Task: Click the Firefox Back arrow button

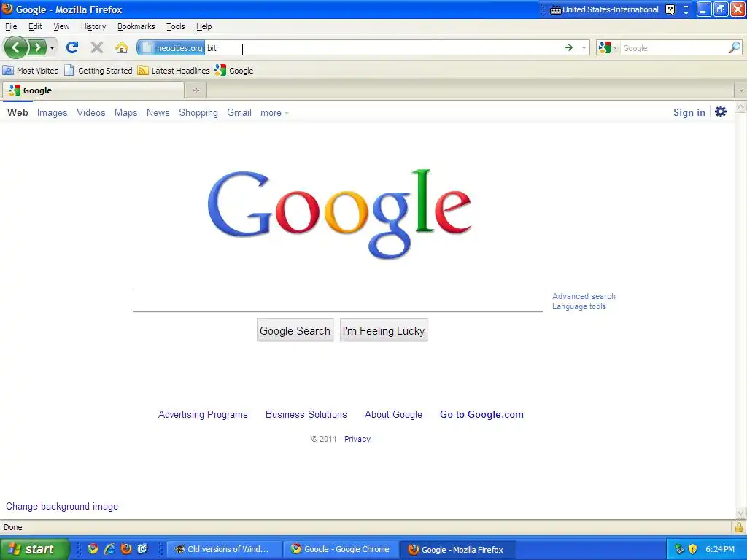Action: 15,47
